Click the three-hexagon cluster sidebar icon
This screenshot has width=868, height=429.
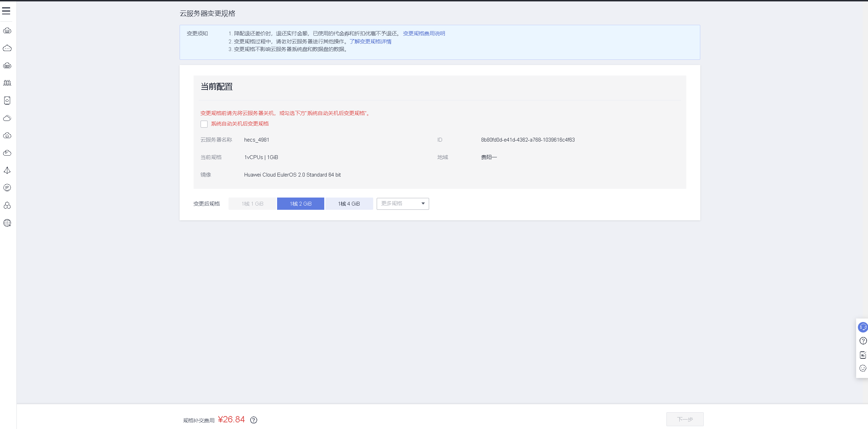tap(7, 205)
